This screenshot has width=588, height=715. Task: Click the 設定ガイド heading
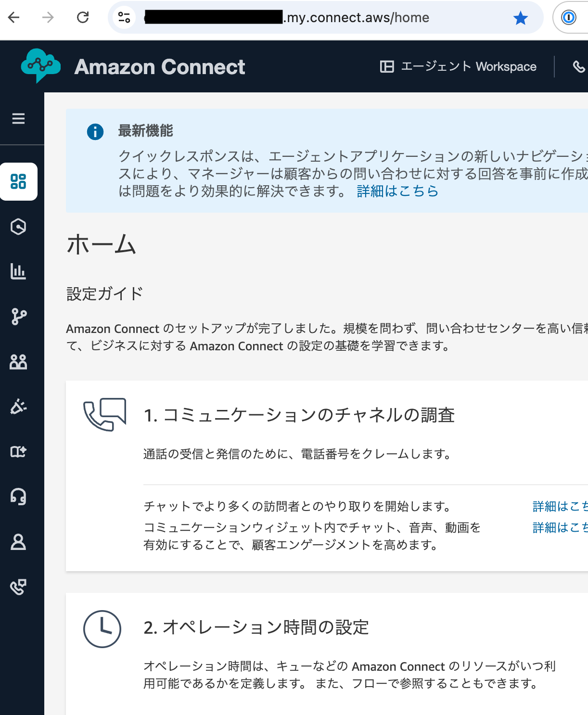(x=104, y=294)
